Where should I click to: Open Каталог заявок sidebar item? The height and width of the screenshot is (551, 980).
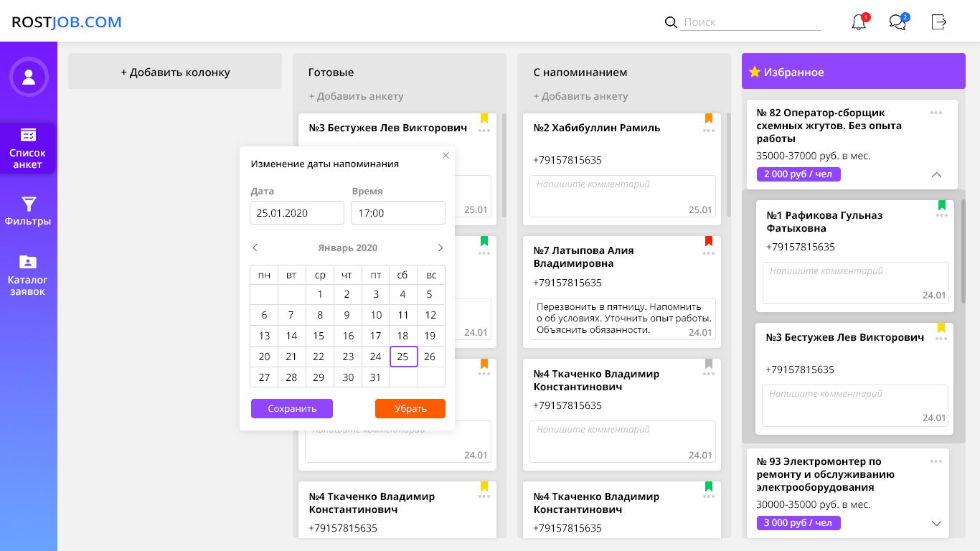tap(28, 275)
